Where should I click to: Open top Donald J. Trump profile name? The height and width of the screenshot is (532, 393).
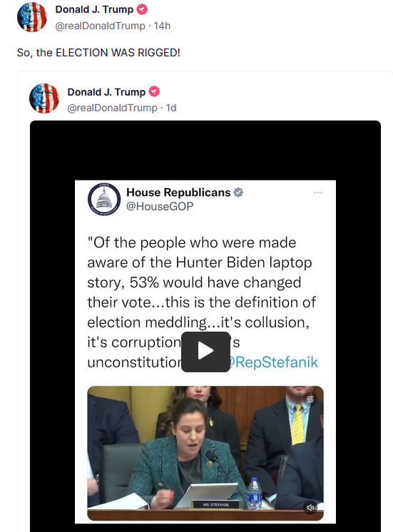(x=94, y=9)
